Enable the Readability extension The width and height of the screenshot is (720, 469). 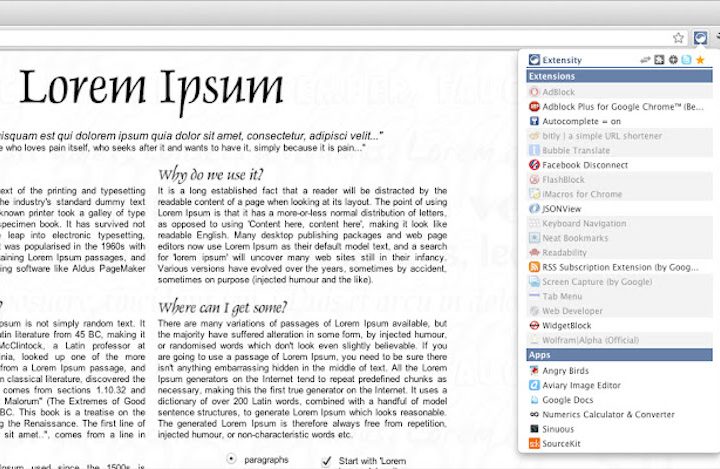pos(619,253)
